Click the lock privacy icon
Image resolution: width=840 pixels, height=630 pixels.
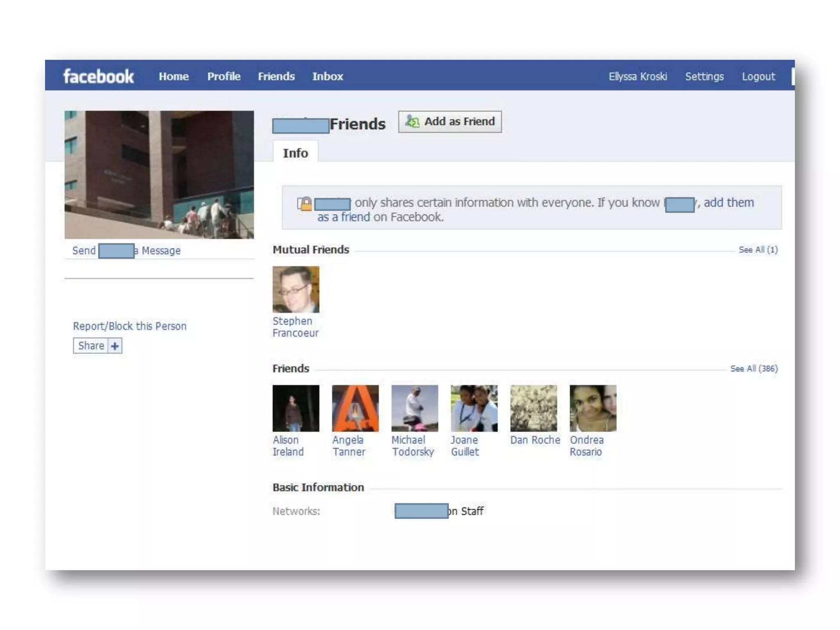(x=305, y=203)
